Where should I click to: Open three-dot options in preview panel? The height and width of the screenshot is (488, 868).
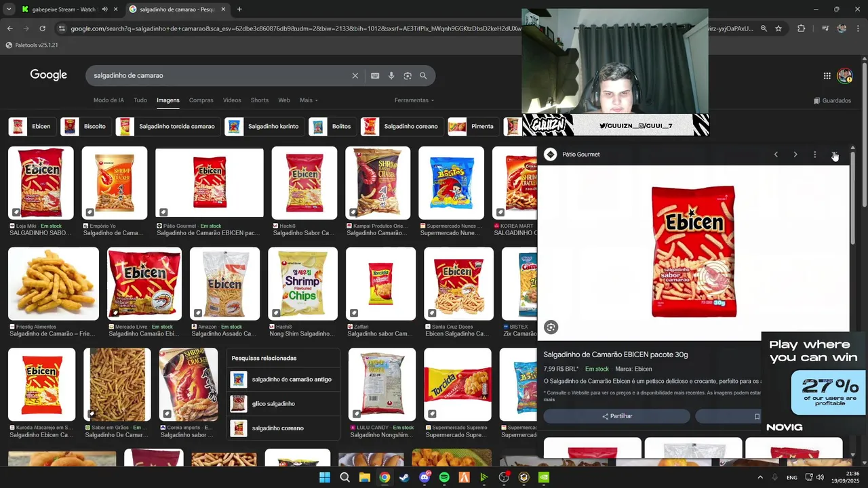815,155
